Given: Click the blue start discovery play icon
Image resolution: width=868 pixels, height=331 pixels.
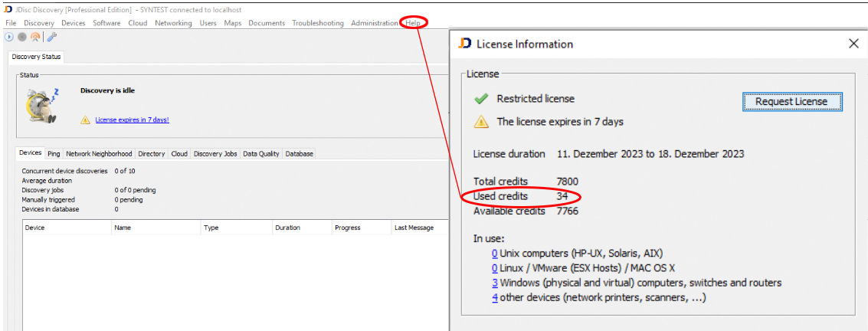Looking at the screenshot, I should (9, 37).
